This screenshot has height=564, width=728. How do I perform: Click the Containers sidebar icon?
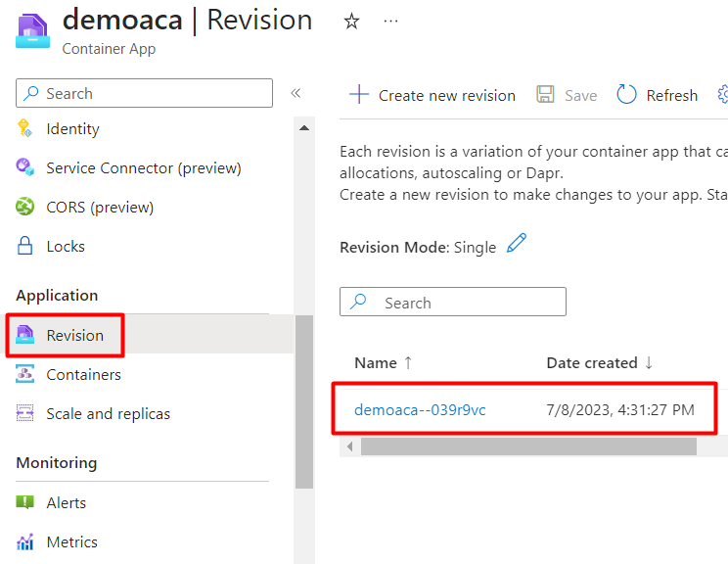[x=24, y=374]
